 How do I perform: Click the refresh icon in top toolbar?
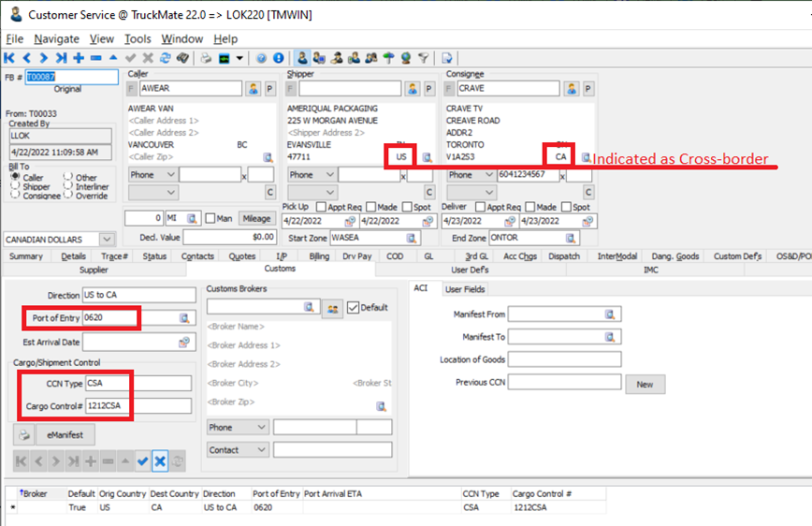(165, 58)
